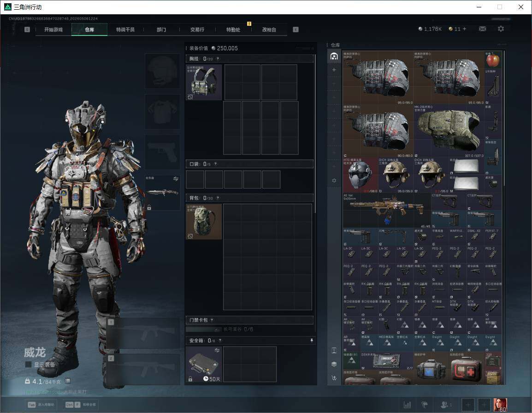Open the bottom bar statistics chart icon
532x413 pixels.
click(407, 405)
